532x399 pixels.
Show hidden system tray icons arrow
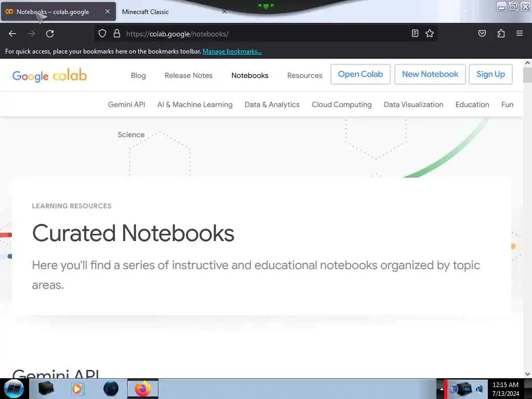(442, 389)
